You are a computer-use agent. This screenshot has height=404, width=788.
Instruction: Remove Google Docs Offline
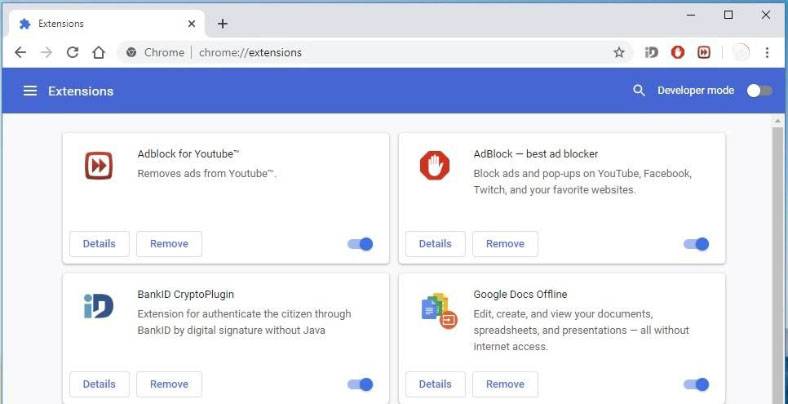pos(505,384)
